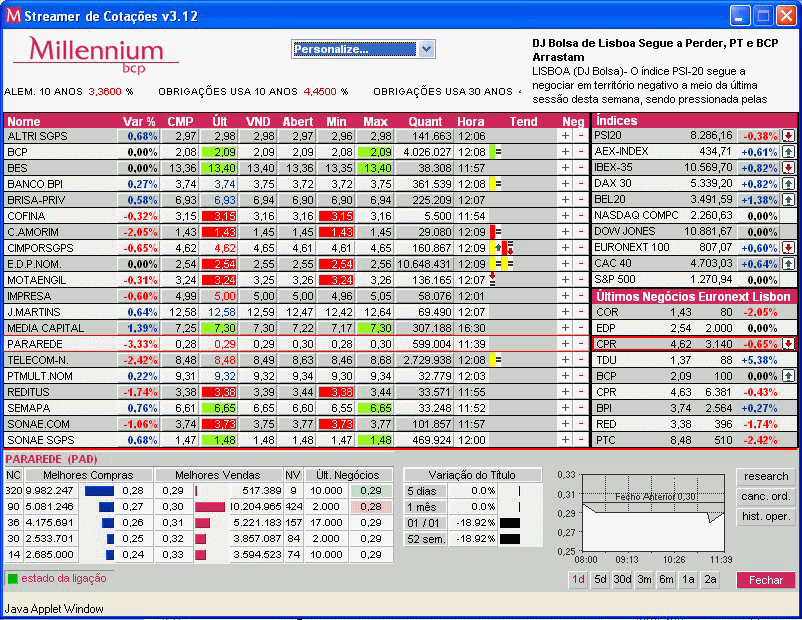Screen dimensions: 802x620
Task: Click the plus icon in SONAE SGPS row
Action: [x=565, y=440]
